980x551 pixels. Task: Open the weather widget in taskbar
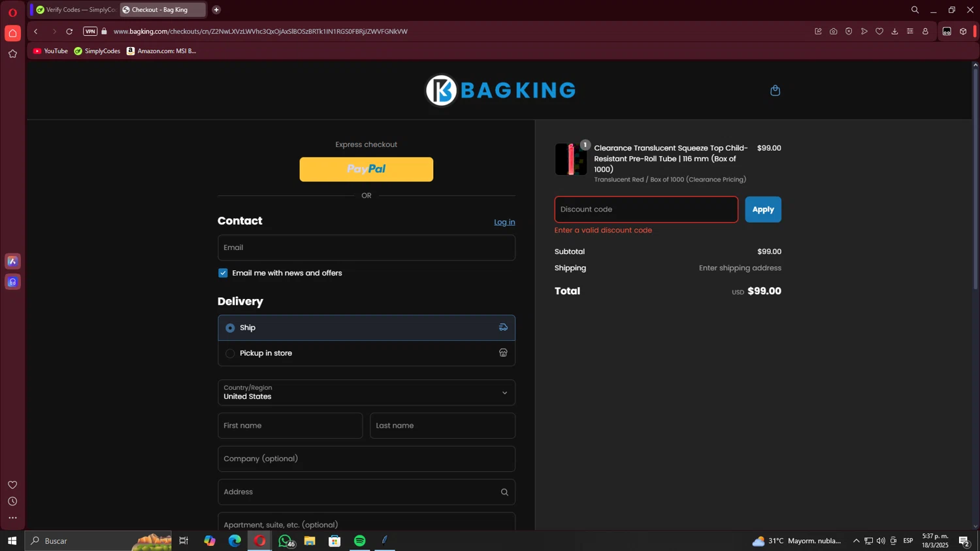796,541
